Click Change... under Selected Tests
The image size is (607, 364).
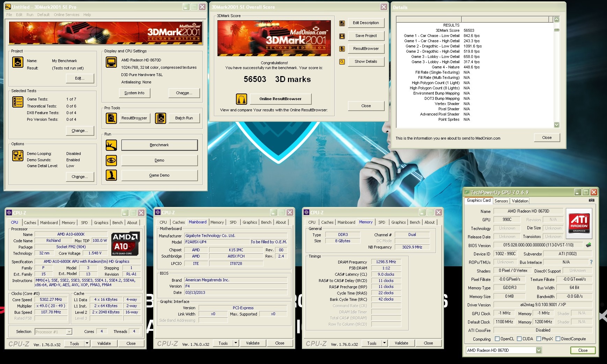pos(80,131)
